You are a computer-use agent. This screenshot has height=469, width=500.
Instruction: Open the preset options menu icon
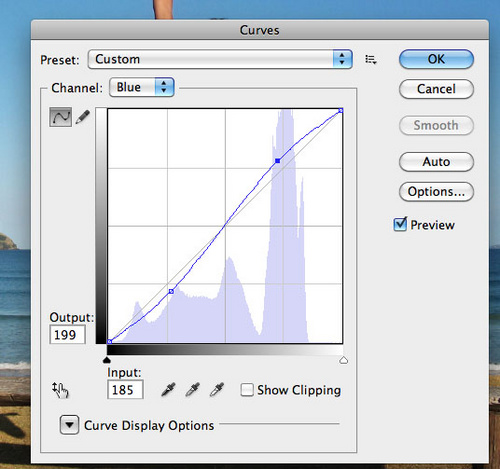tap(371, 60)
